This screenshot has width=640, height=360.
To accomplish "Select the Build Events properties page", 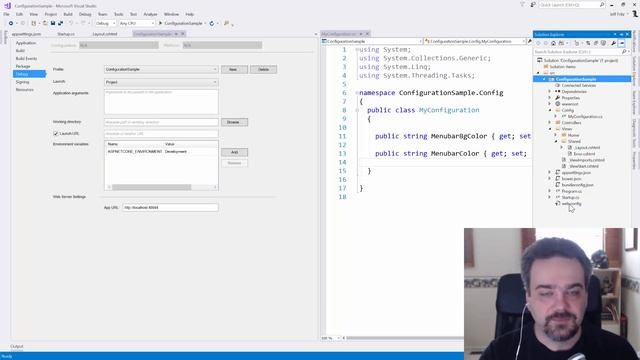I will tap(26, 58).
